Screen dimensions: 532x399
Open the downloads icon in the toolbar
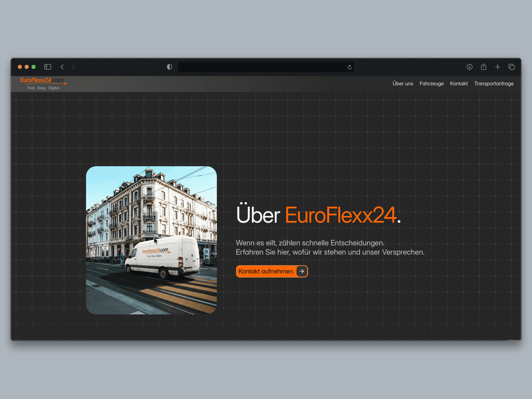[469, 67]
